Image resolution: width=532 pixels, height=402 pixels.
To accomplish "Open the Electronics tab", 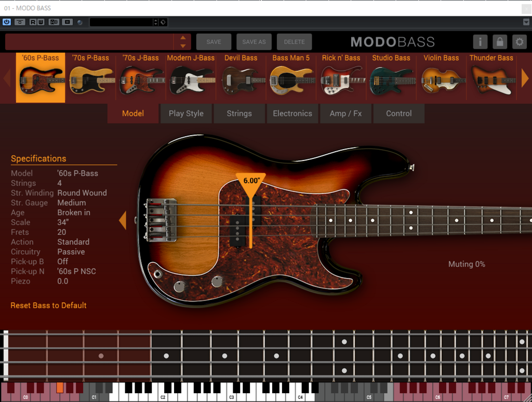I will 292,114.
